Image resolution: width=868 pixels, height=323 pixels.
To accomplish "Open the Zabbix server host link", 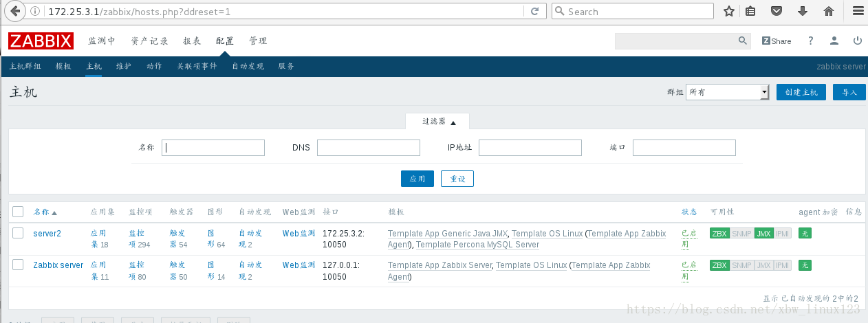I will tap(58, 265).
